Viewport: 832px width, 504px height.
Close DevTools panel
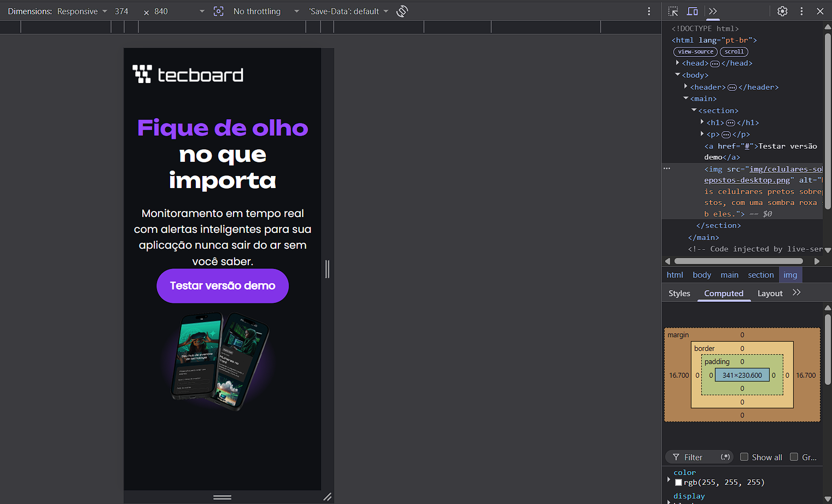click(x=820, y=11)
